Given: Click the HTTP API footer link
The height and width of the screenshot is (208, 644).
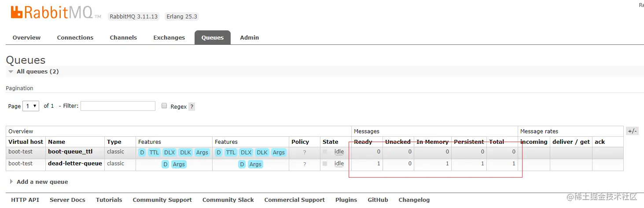Looking at the screenshot, I should coord(25,200).
